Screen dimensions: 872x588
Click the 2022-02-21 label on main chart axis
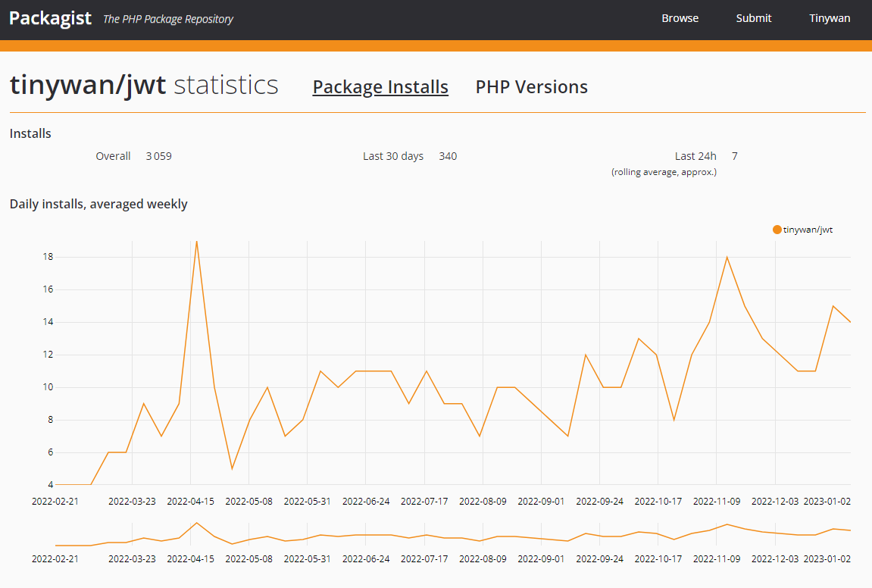pyautogui.click(x=55, y=501)
